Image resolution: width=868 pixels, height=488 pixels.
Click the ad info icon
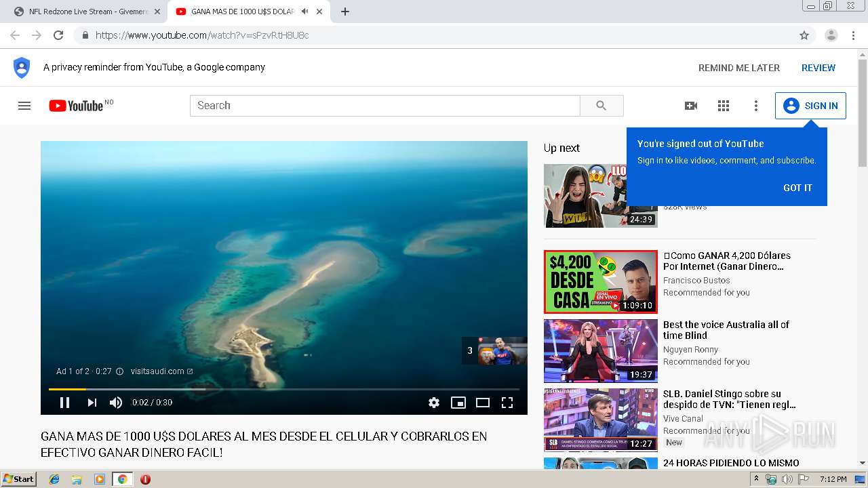pos(120,371)
